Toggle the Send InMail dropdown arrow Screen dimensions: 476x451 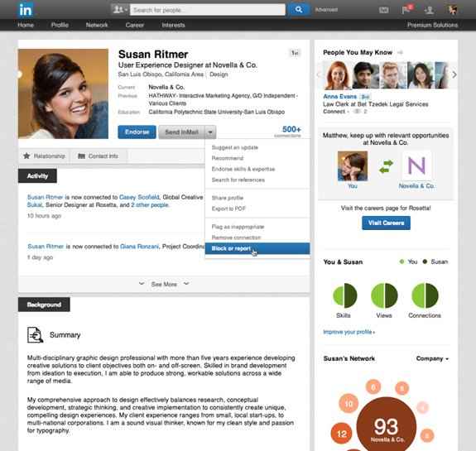tap(210, 132)
